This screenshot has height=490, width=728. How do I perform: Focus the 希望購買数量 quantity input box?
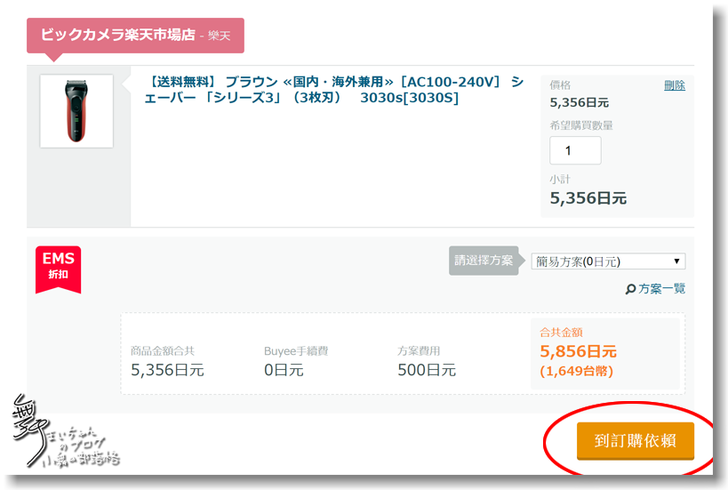coord(575,151)
